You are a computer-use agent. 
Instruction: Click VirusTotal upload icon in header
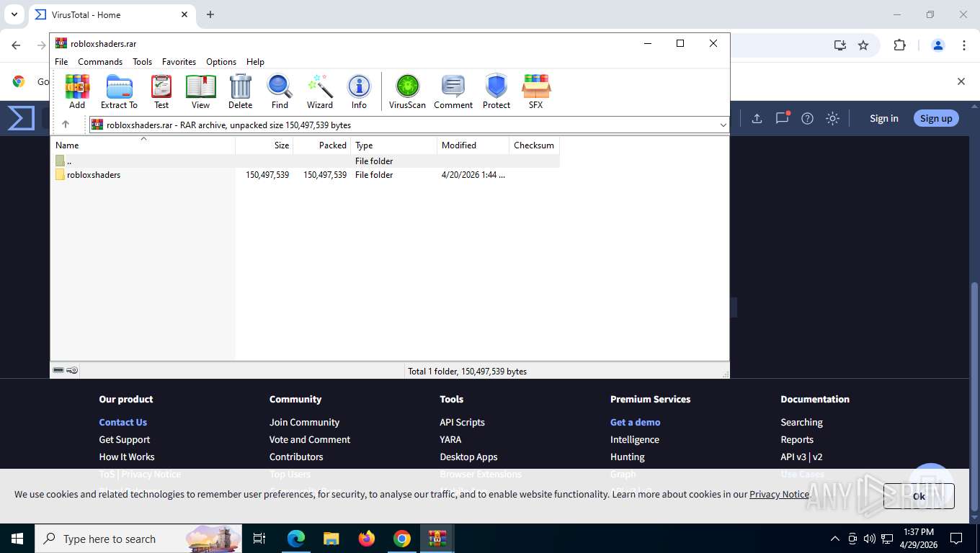coord(757,118)
